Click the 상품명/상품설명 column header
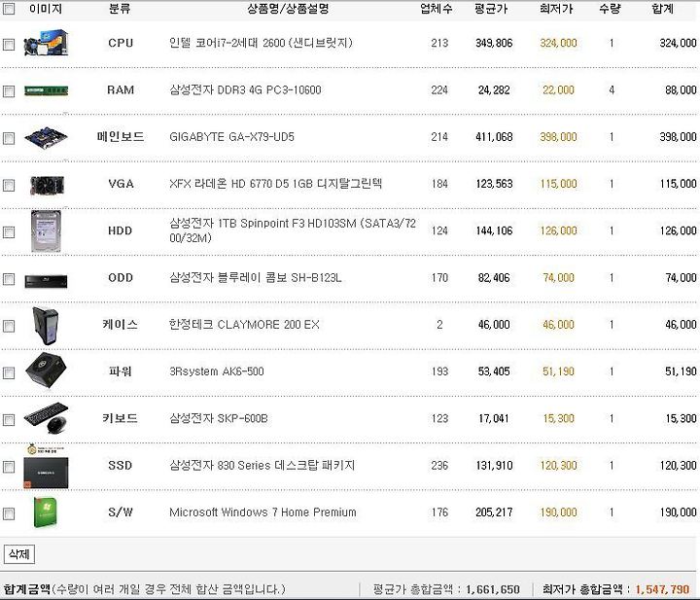Screen dimensions: 700x600 coord(289,9)
